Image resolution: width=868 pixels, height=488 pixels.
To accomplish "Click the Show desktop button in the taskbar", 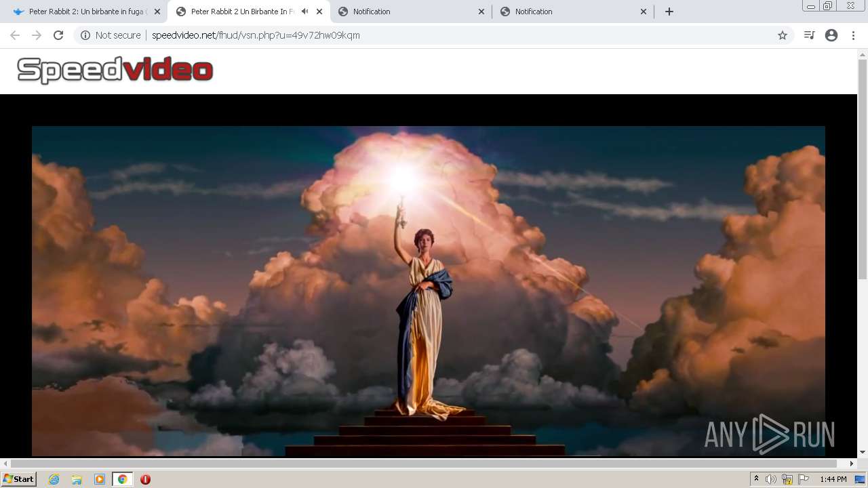I will tap(861, 479).
